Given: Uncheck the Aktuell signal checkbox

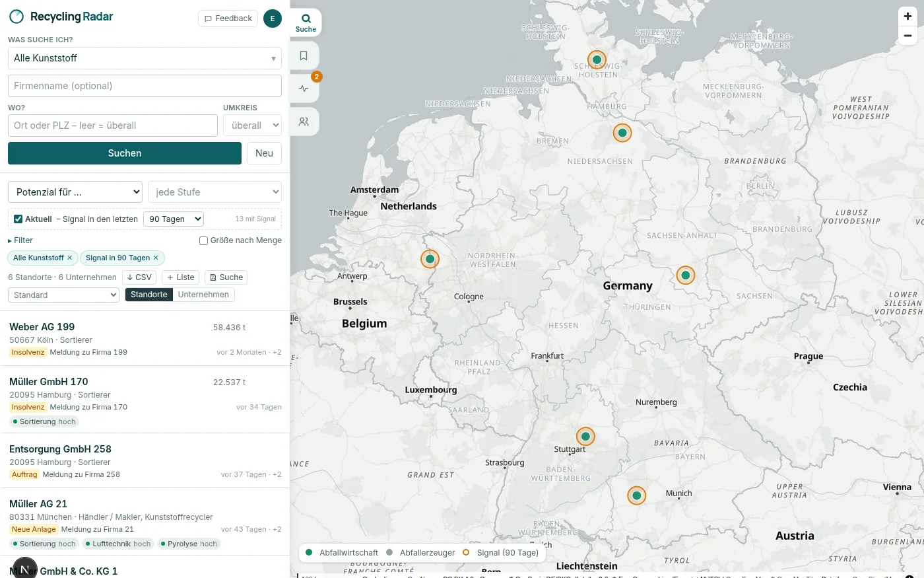Looking at the screenshot, I should point(18,219).
